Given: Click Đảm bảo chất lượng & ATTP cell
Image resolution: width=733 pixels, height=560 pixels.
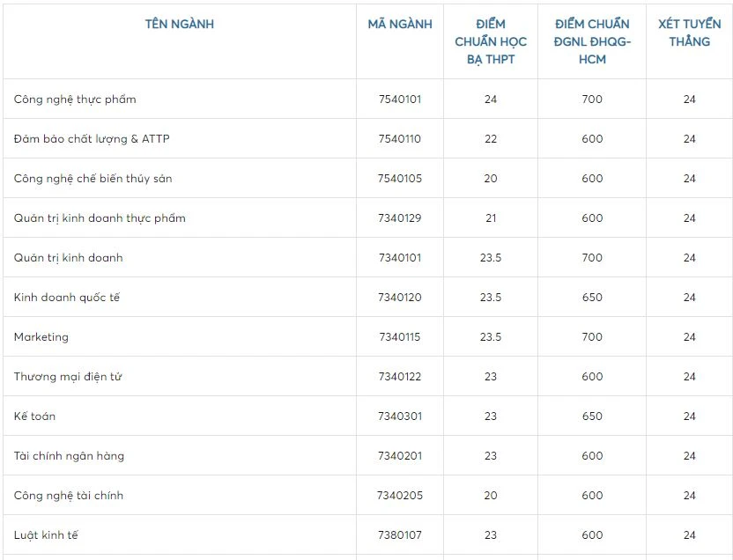Looking at the screenshot, I should pos(92,139).
